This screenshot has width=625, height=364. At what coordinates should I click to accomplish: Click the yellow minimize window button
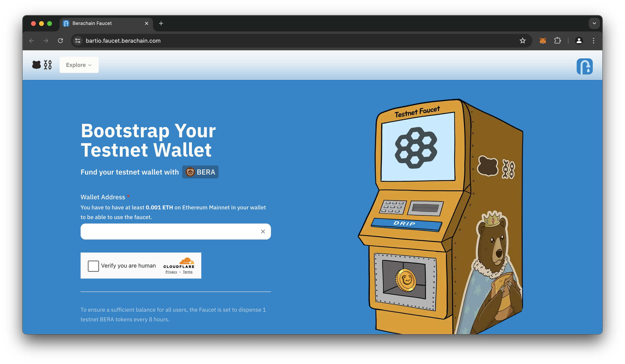(41, 24)
